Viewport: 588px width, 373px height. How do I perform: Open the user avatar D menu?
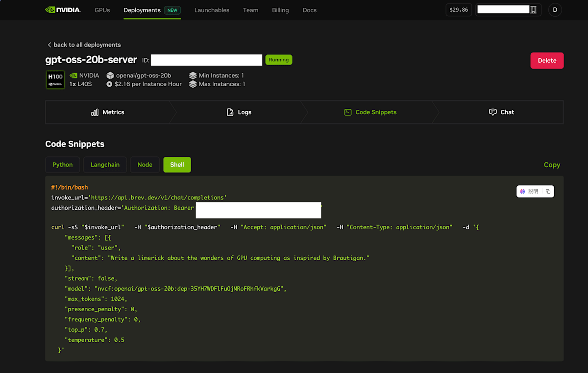[555, 10]
